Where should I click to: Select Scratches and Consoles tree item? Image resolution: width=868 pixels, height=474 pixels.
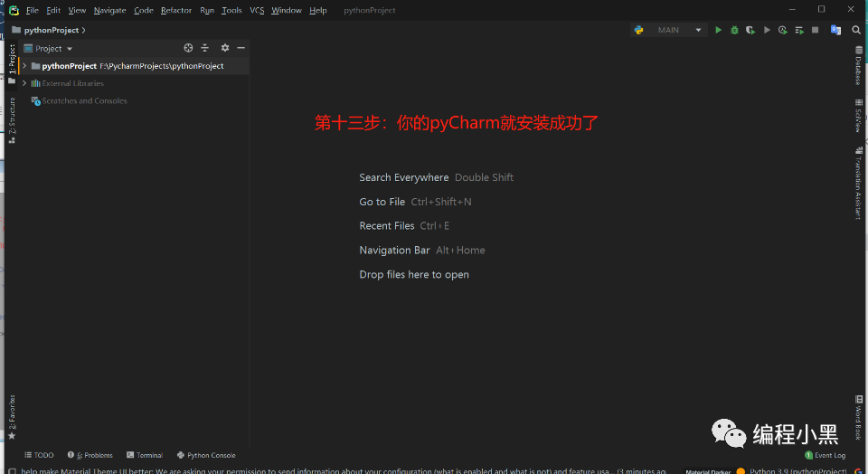pyautogui.click(x=80, y=100)
